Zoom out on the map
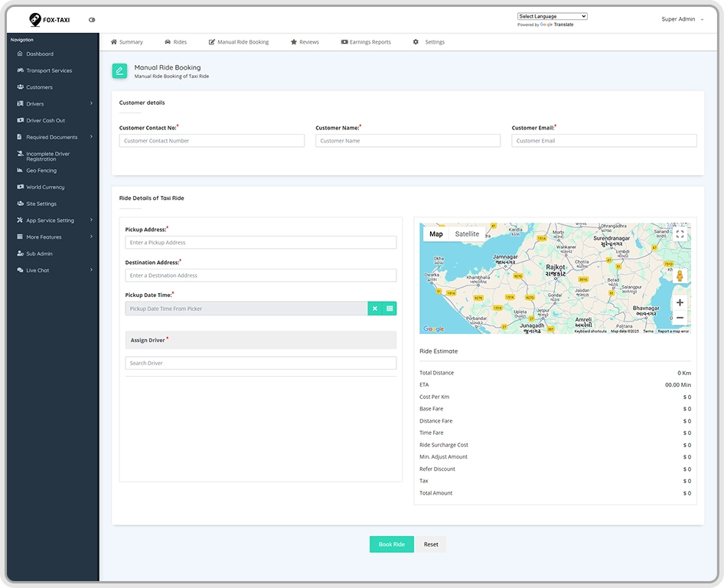Viewport: 724px width, 588px height. 680,318
